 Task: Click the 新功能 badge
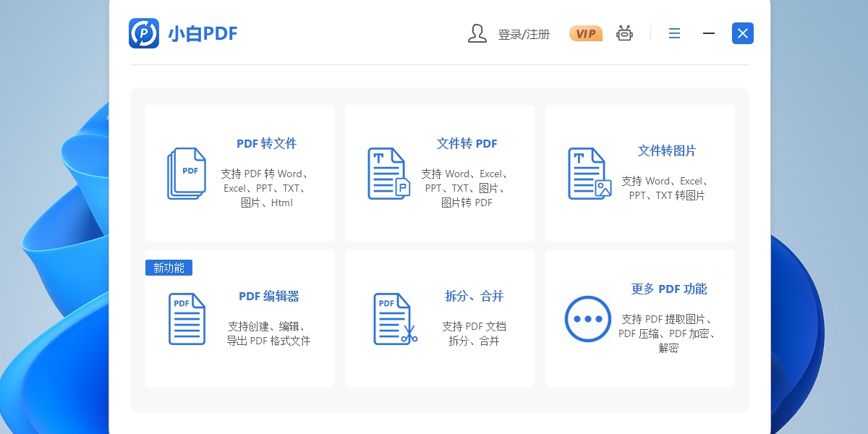169,268
